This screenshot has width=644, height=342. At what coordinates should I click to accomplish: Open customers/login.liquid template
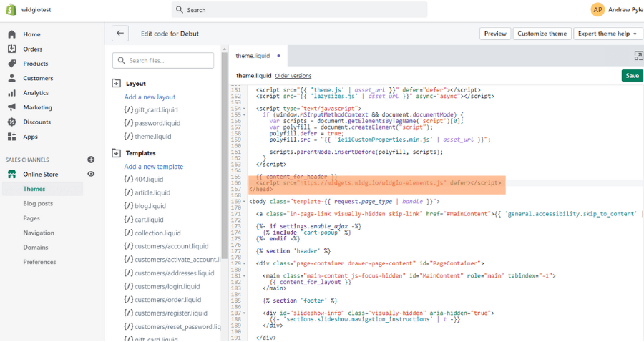162,287
